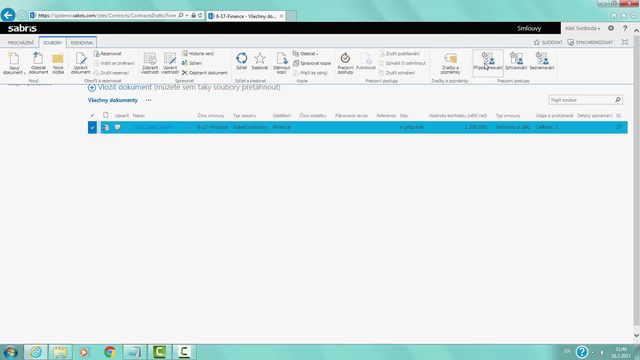
Task: Click the Sdílet circular arrows icon
Action: 241,58
